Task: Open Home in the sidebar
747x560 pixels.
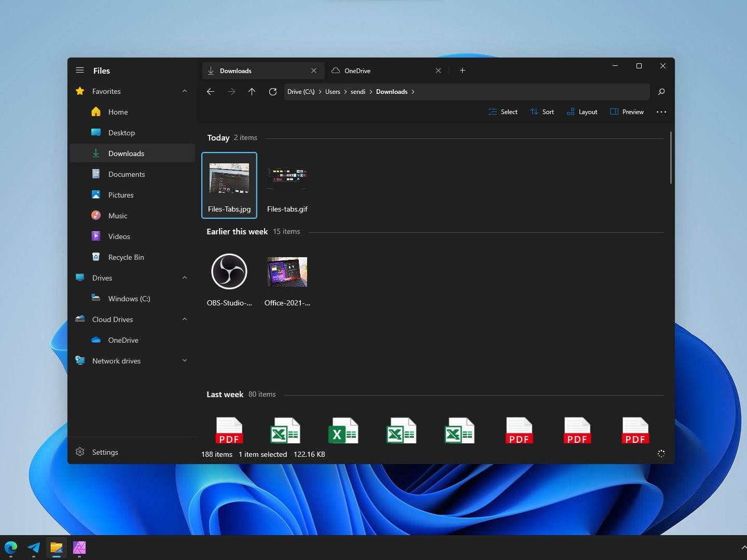Action: pos(132,112)
